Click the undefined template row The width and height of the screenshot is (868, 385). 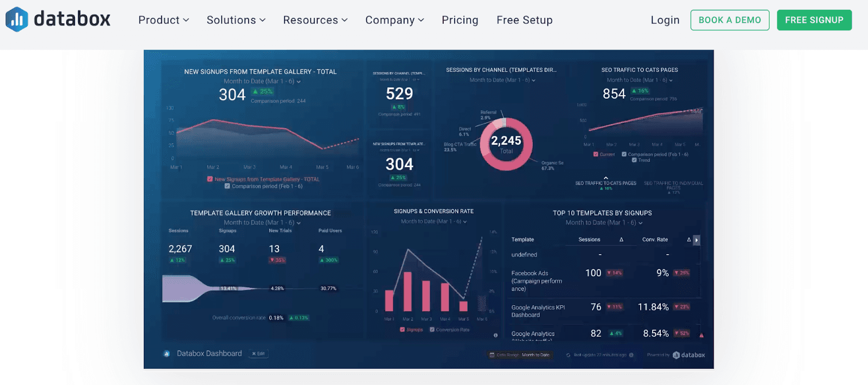click(524, 255)
